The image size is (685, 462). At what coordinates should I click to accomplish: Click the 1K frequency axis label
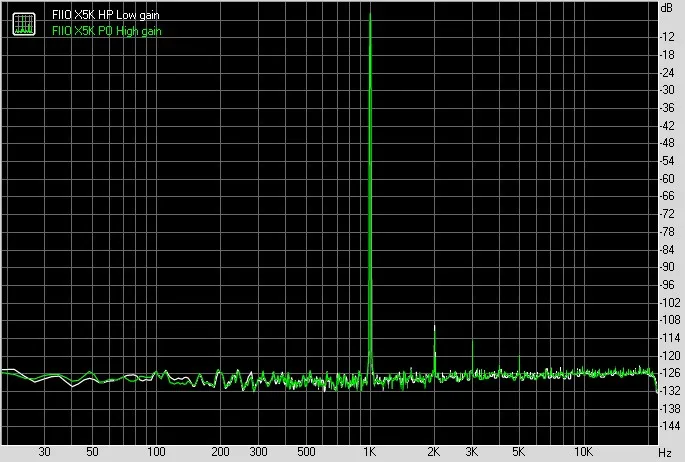tap(370, 452)
